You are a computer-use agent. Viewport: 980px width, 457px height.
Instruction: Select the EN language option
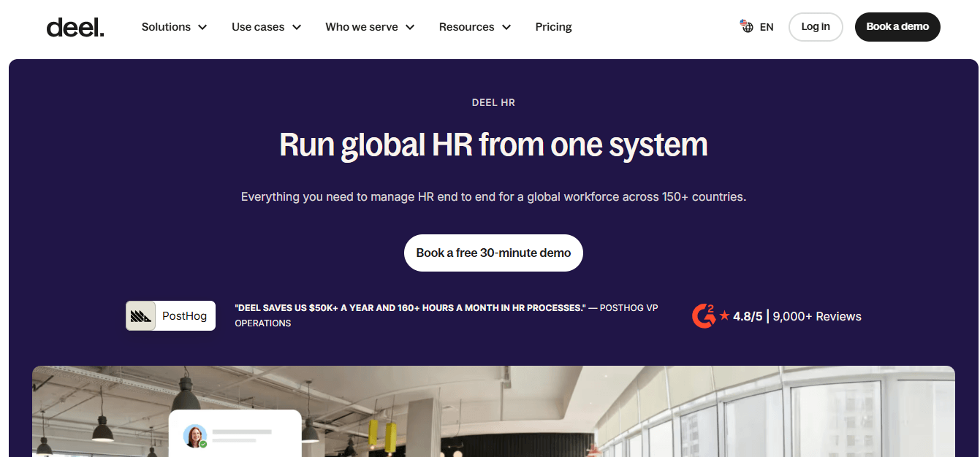click(767, 27)
